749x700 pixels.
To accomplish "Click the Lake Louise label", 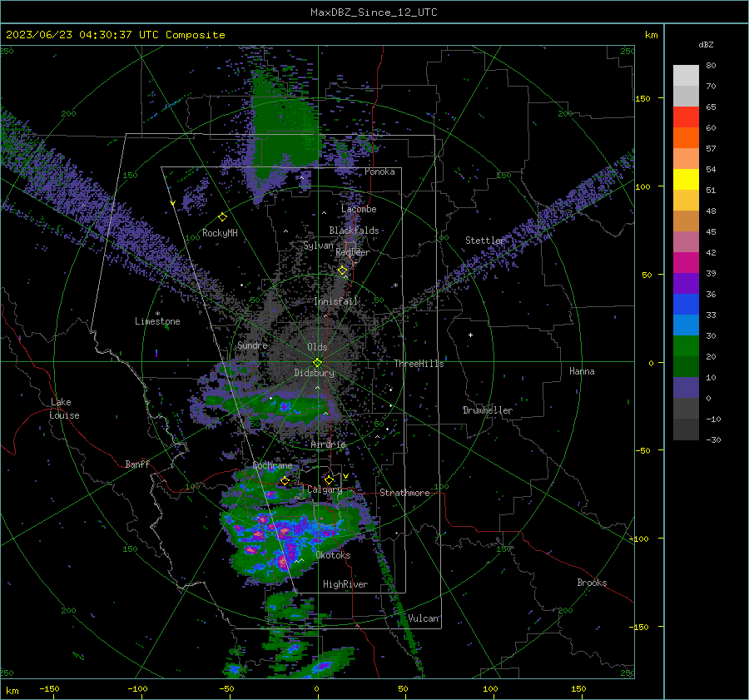I will point(66,409).
